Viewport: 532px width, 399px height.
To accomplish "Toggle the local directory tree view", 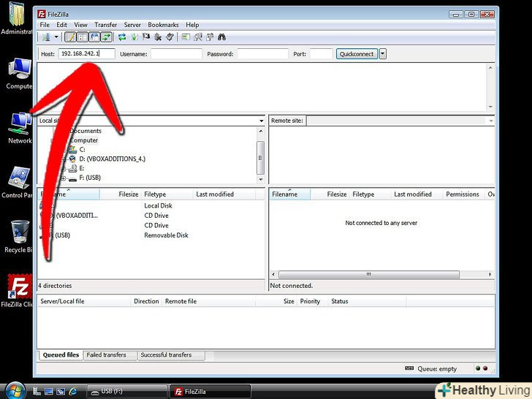I will click(x=83, y=37).
